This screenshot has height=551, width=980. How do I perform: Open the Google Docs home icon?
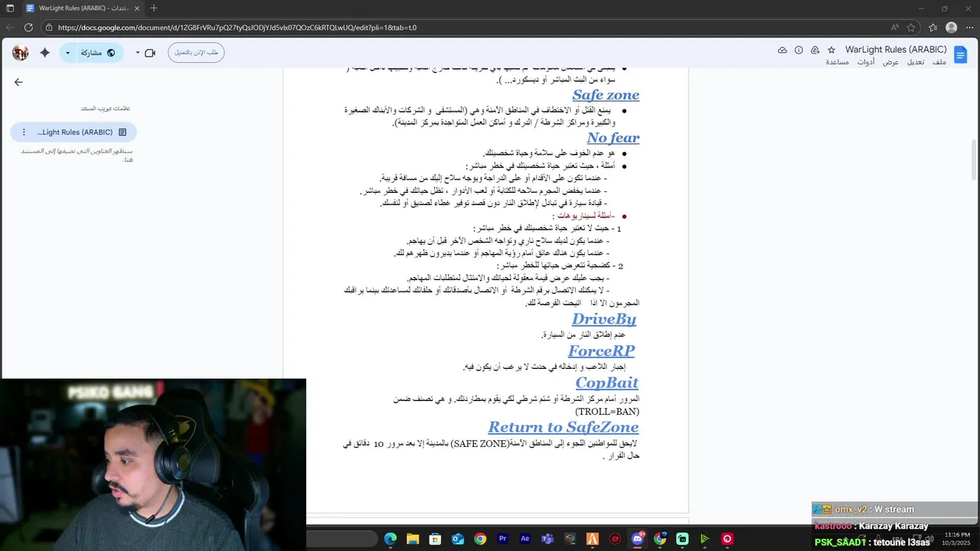tap(960, 54)
